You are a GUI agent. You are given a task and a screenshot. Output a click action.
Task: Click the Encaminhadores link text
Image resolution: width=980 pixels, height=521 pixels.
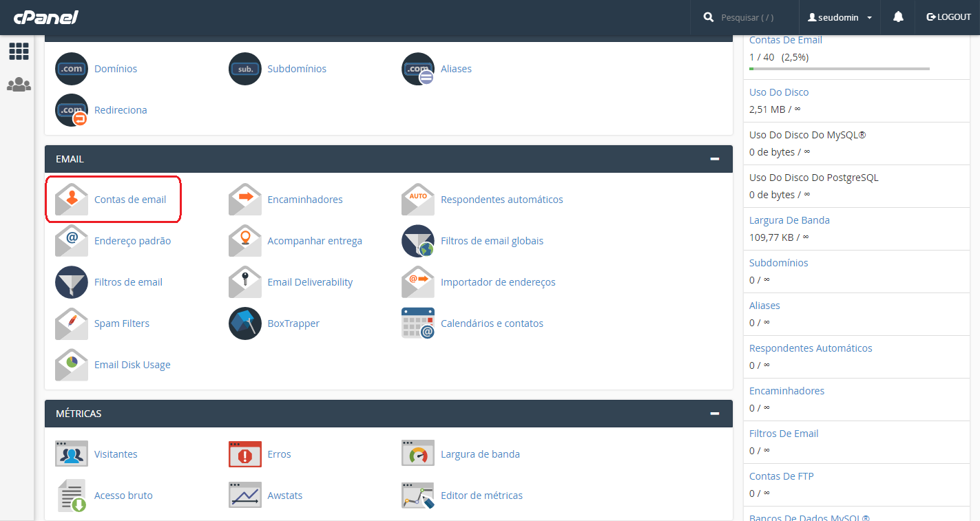305,200
